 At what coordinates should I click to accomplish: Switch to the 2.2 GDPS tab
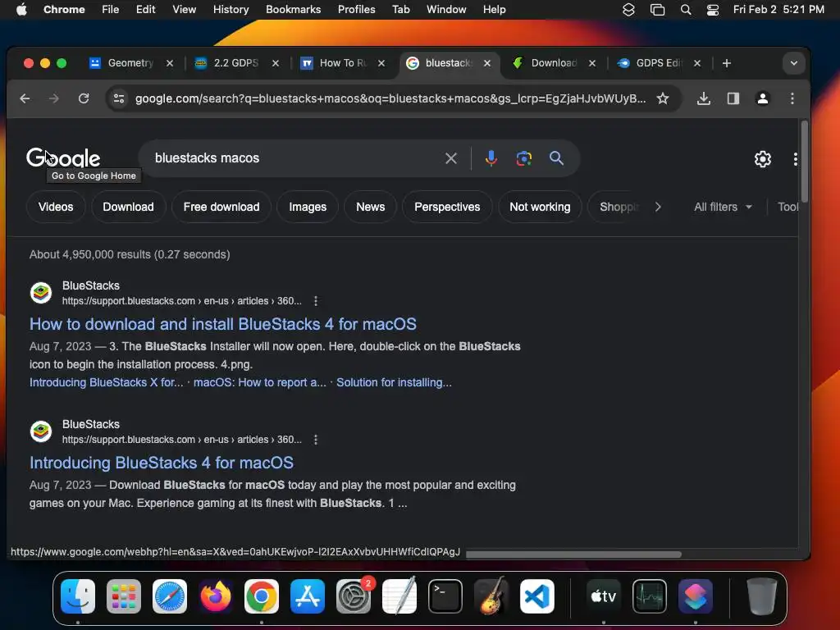pos(236,63)
